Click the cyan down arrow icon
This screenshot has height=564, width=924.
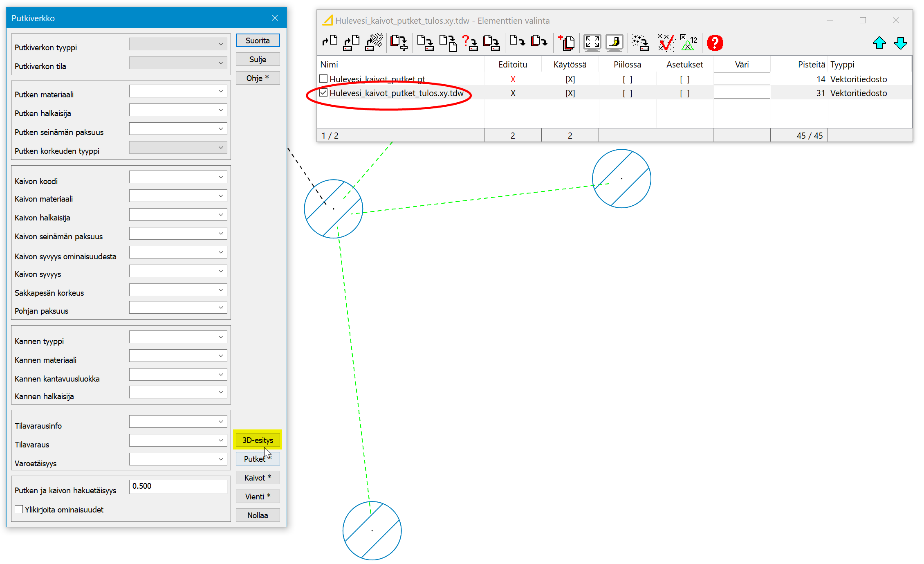[x=901, y=43]
